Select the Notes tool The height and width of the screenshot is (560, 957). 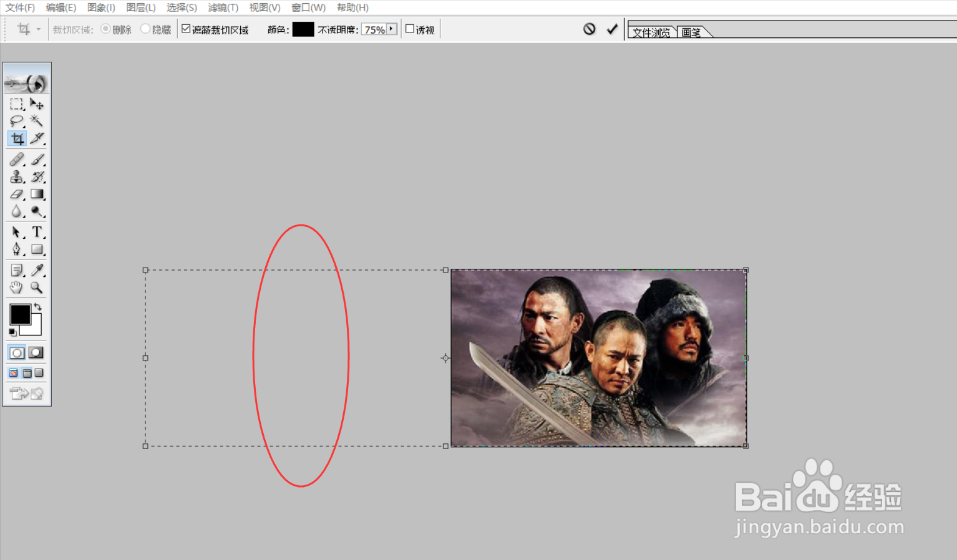[x=17, y=271]
